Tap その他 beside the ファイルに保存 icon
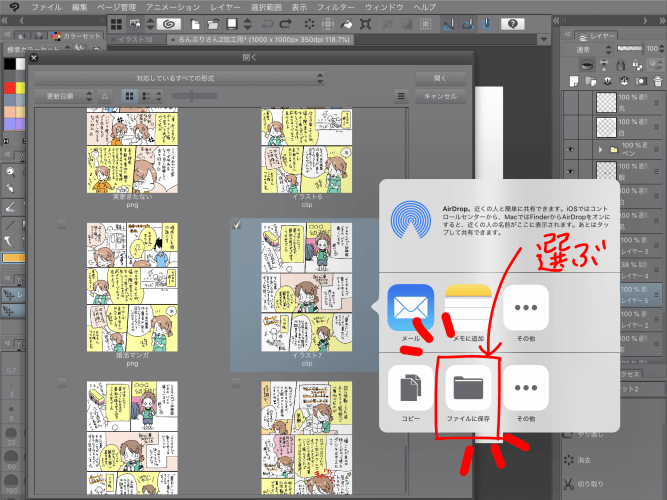Screen dimensions: 667x500 click(x=526, y=388)
